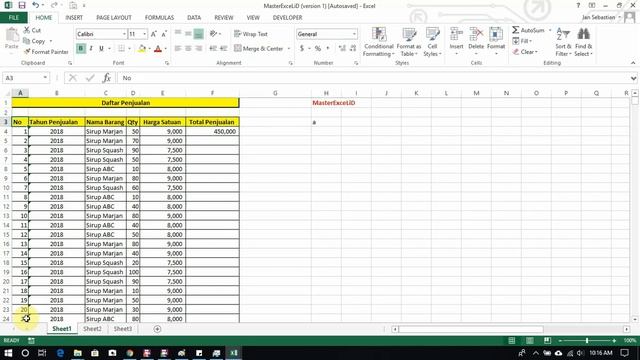
Task: Activate Format Painter
Action: pos(46,52)
